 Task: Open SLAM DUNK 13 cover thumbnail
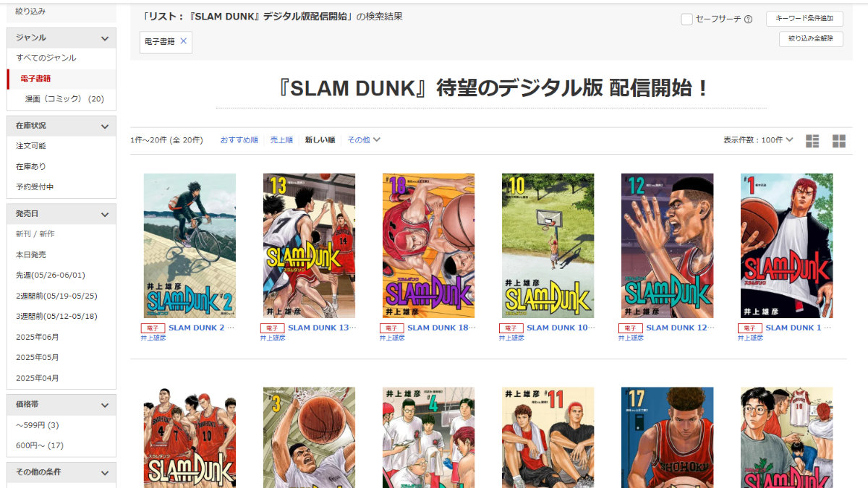309,246
